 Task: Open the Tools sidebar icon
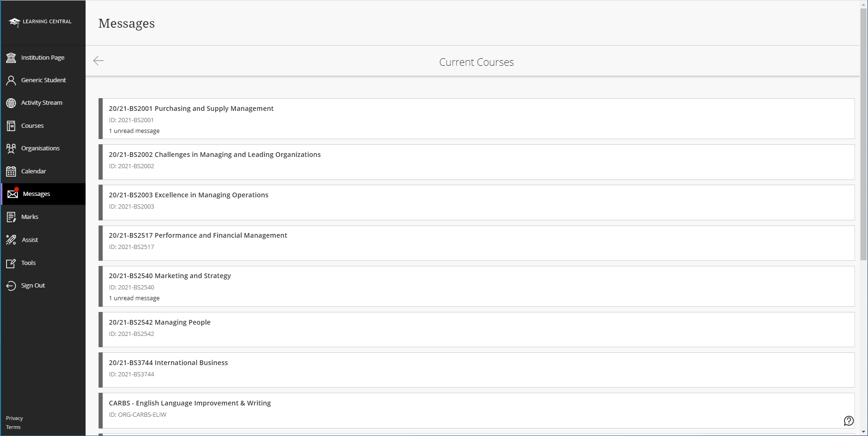click(11, 263)
